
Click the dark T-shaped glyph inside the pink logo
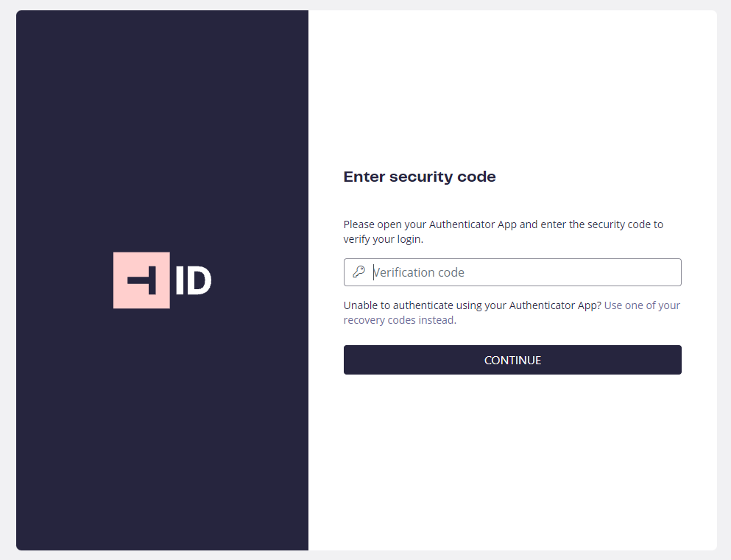pos(142,280)
